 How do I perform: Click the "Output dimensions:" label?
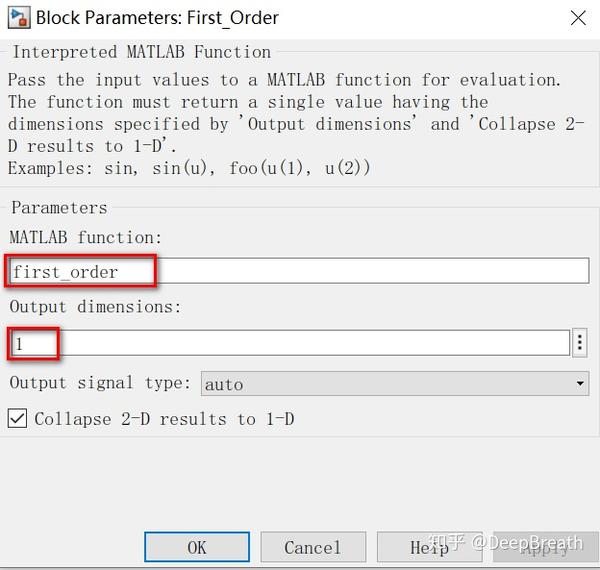tap(95, 307)
